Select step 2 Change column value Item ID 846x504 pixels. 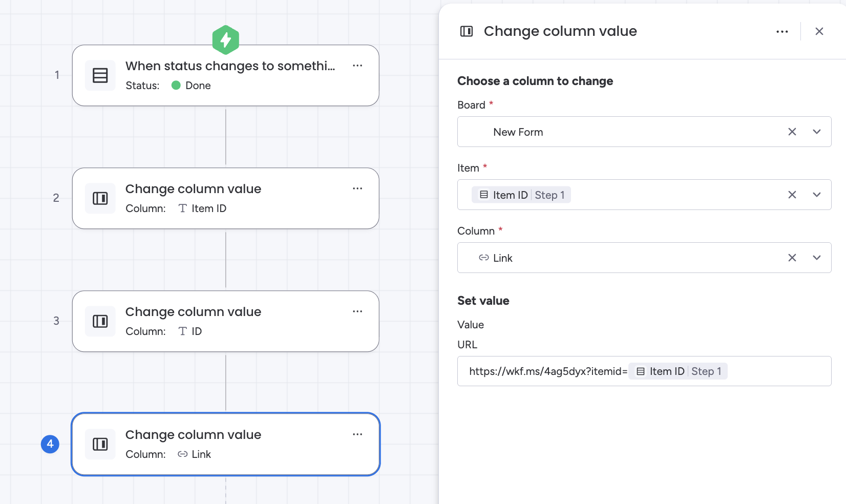[x=225, y=198]
